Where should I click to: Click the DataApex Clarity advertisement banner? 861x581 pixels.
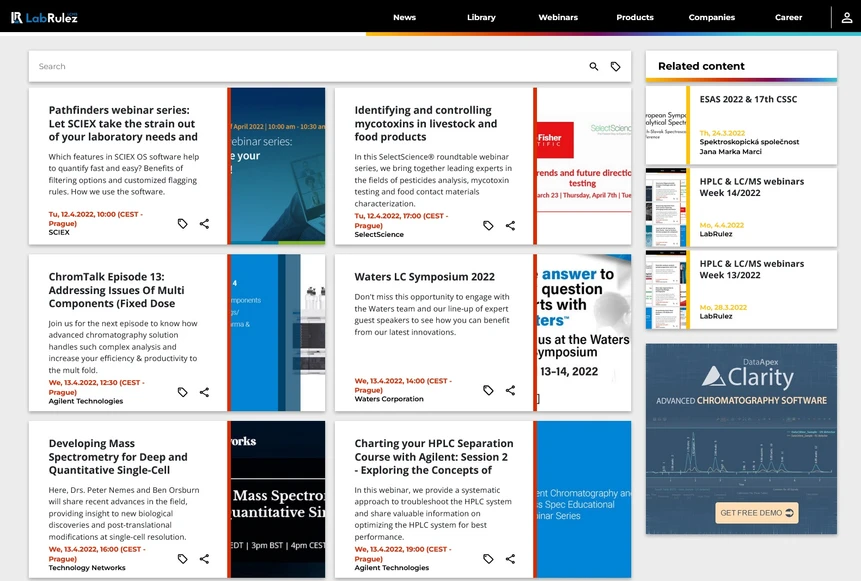pos(741,439)
